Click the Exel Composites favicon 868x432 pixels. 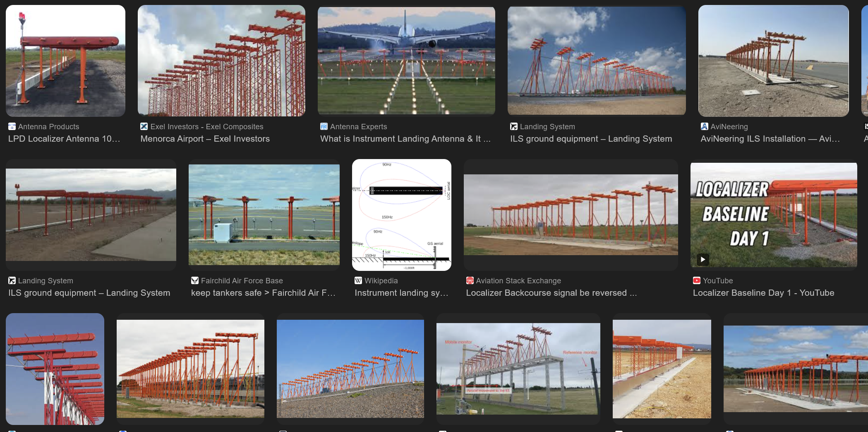pyautogui.click(x=144, y=126)
